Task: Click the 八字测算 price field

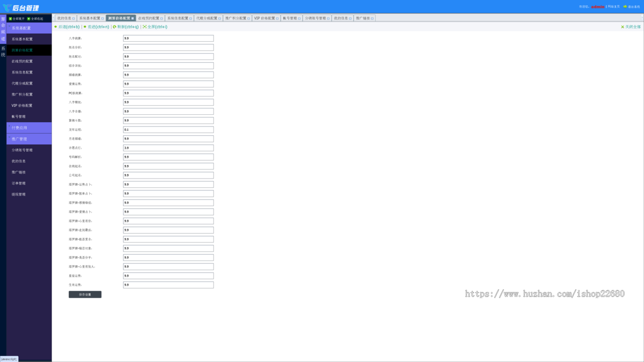Action: (168, 39)
